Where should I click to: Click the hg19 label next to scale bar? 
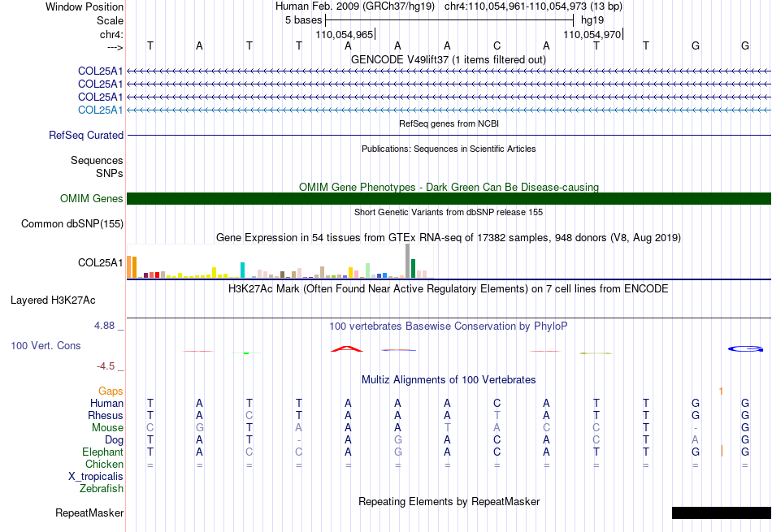592,20
